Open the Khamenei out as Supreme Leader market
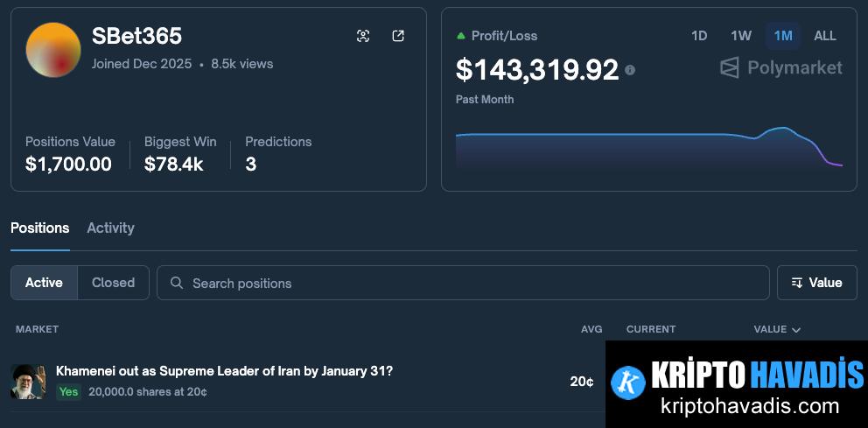This screenshot has width=868, height=428. tap(224, 371)
